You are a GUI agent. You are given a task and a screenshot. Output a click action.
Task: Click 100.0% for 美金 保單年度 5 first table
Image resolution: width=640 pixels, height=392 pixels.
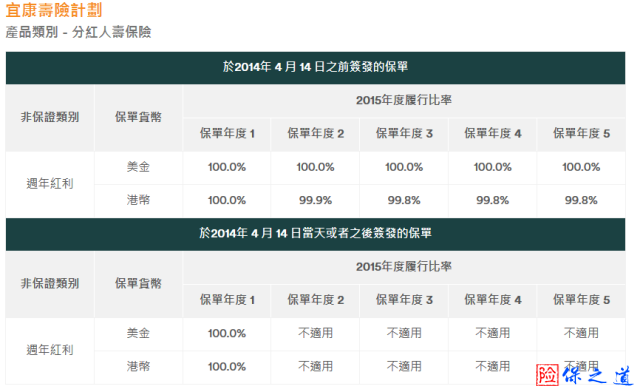point(581,167)
